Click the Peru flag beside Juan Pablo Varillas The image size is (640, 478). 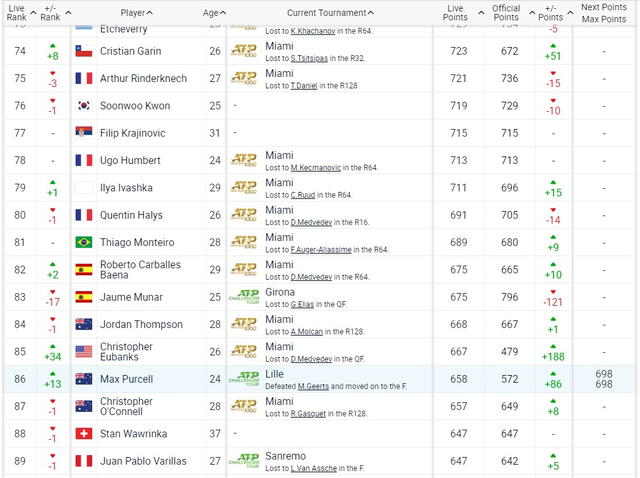(x=84, y=461)
